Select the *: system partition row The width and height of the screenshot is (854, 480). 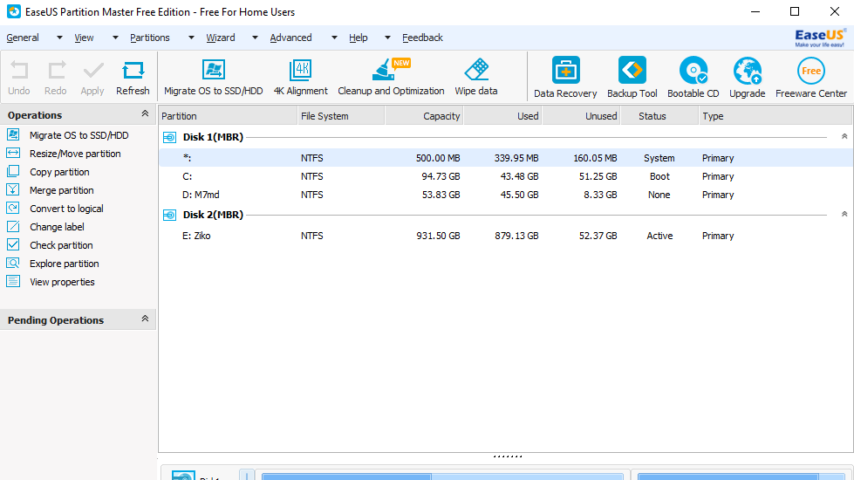pos(505,158)
